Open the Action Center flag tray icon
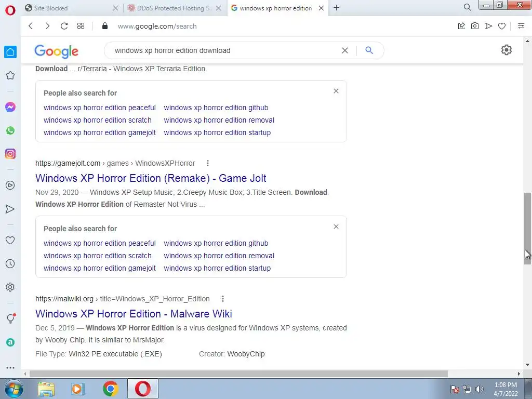 455,389
